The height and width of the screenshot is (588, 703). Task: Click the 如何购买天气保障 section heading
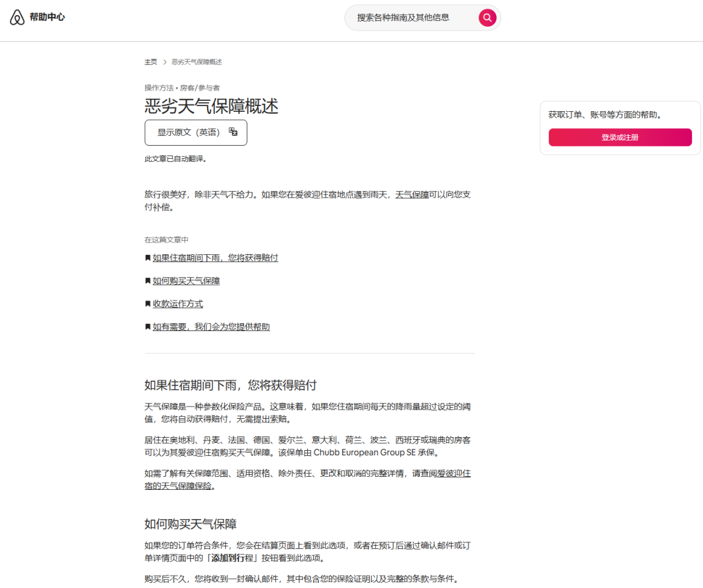(x=191, y=524)
